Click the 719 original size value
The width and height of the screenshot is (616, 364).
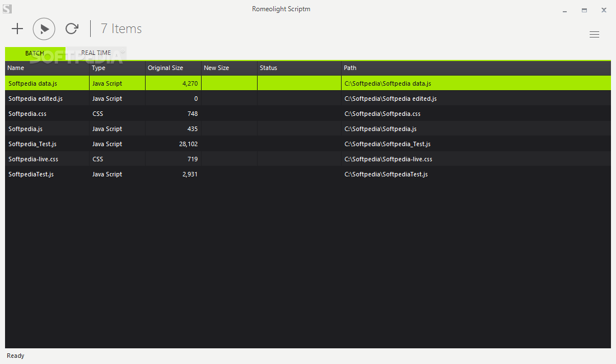[193, 159]
